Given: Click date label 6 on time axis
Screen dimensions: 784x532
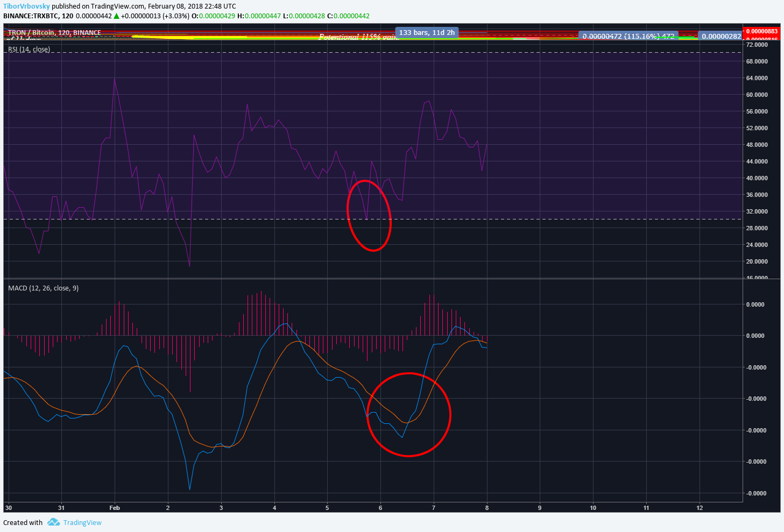Looking at the screenshot, I should (380, 508).
